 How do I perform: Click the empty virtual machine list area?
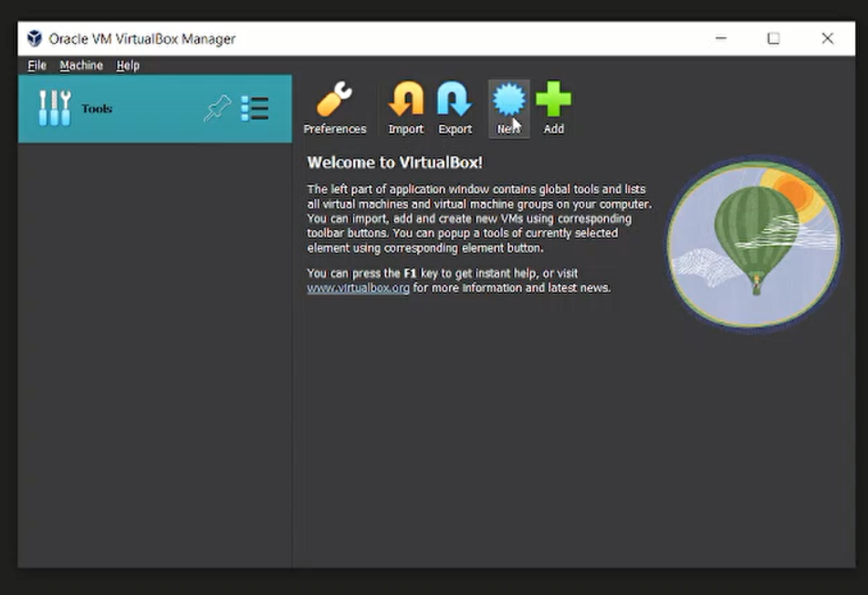(x=155, y=356)
